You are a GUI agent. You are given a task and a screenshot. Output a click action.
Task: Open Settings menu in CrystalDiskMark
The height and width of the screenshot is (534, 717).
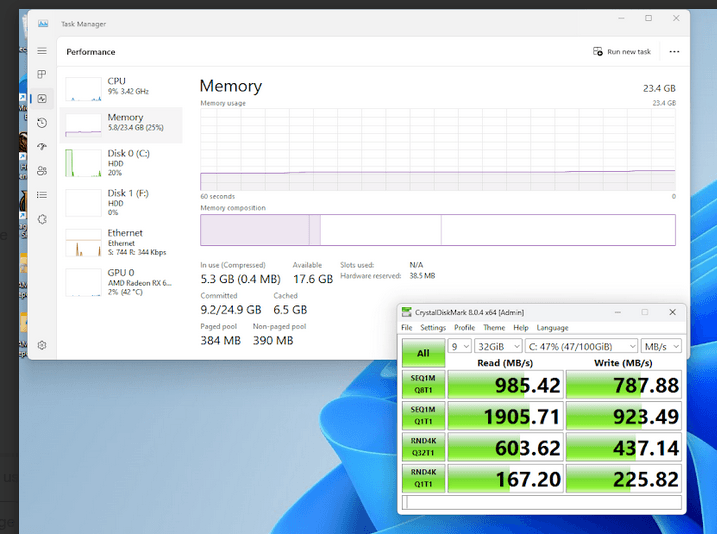click(x=433, y=328)
